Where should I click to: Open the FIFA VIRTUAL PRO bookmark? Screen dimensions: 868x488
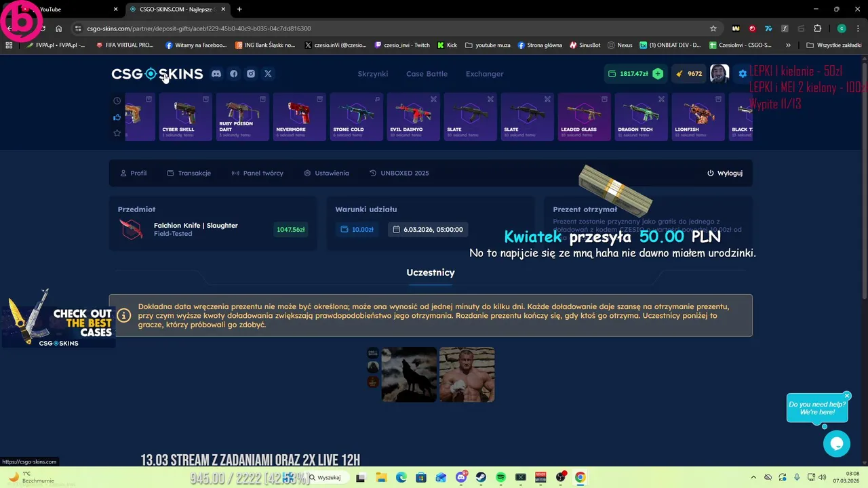(125, 45)
